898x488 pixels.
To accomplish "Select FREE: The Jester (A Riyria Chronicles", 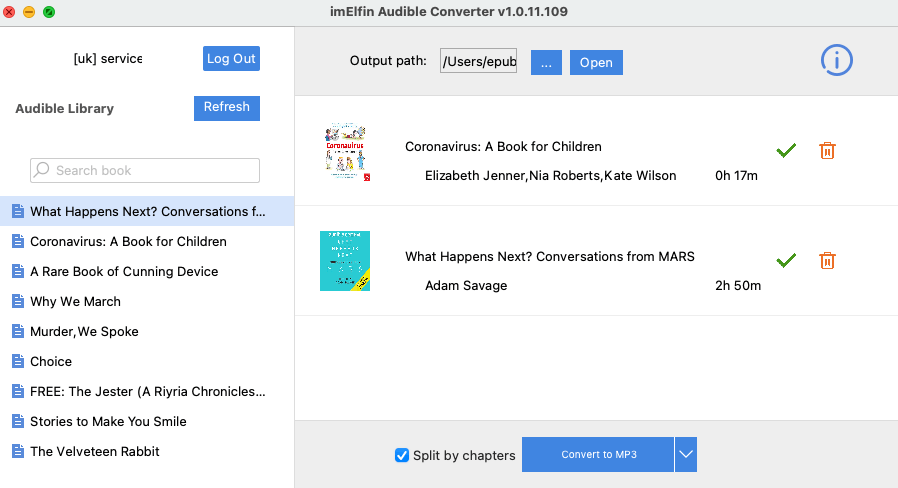I will [x=147, y=391].
